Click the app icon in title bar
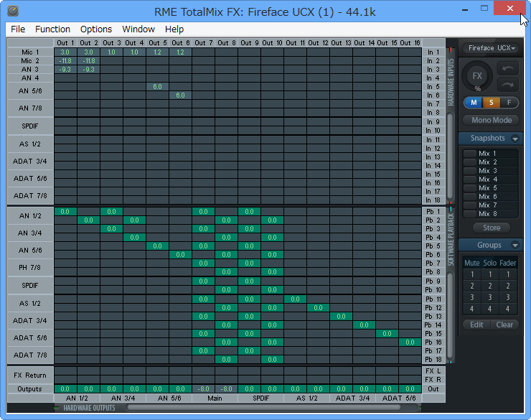 coord(12,11)
